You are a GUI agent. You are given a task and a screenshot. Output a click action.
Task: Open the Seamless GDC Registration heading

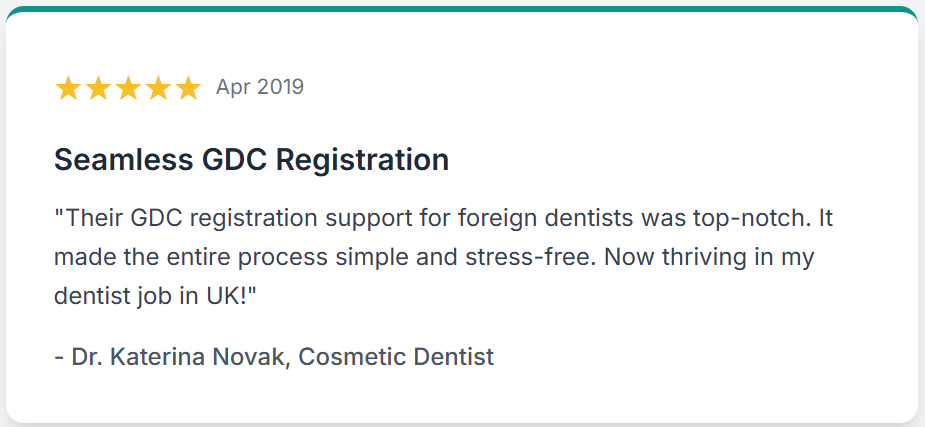(251, 160)
